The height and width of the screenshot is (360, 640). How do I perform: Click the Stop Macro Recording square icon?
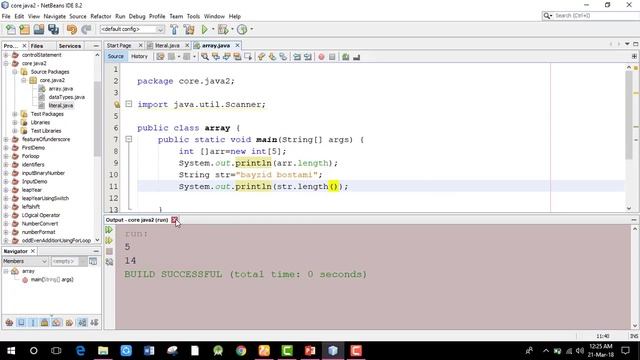332,57
